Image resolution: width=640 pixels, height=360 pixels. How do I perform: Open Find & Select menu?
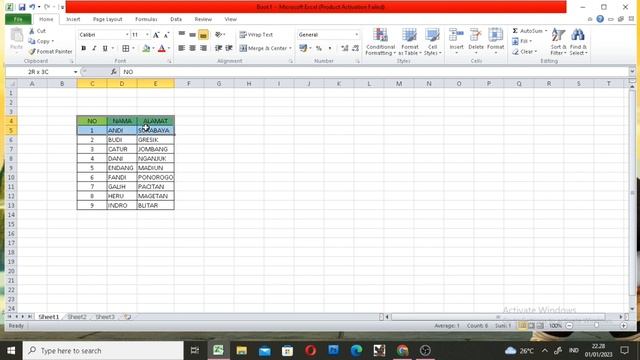pos(578,42)
